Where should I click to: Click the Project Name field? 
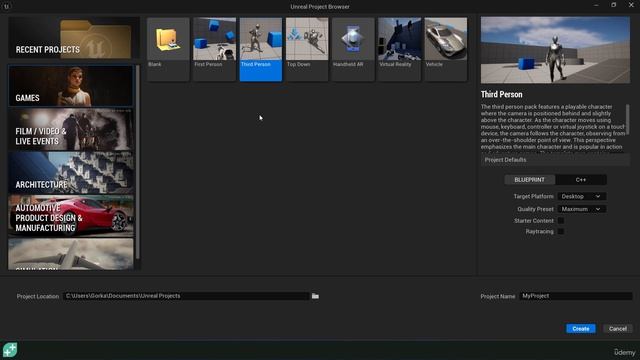coord(576,296)
